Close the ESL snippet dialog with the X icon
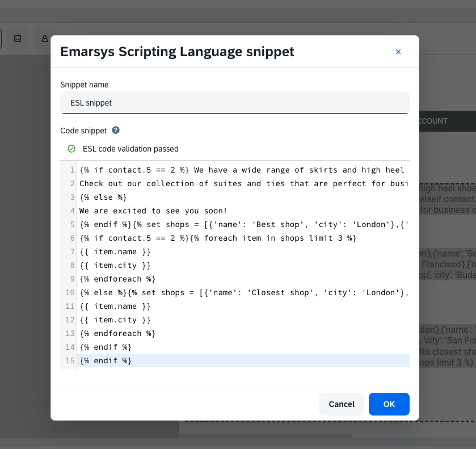The height and width of the screenshot is (449, 476). [x=398, y=52]
